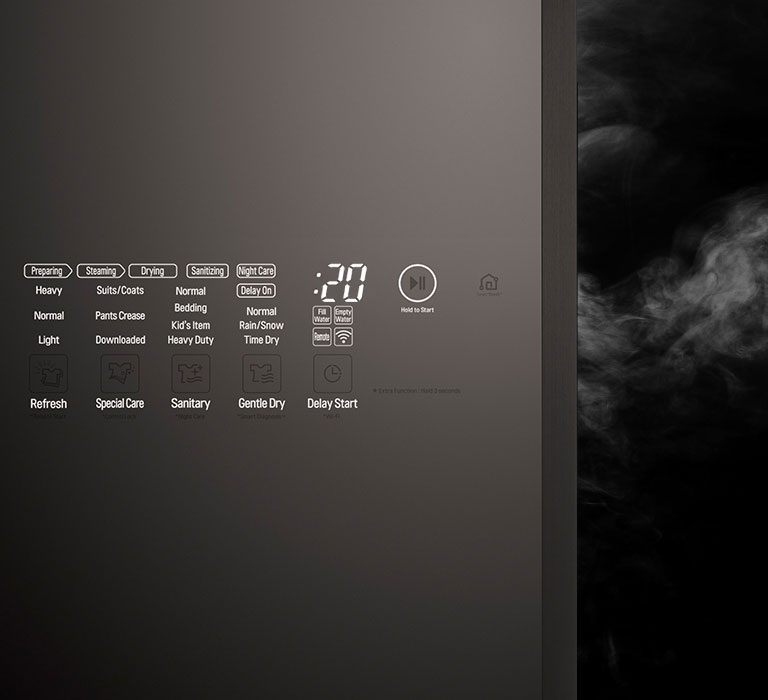Choose the Heavy refresh option

coord(48,291)
